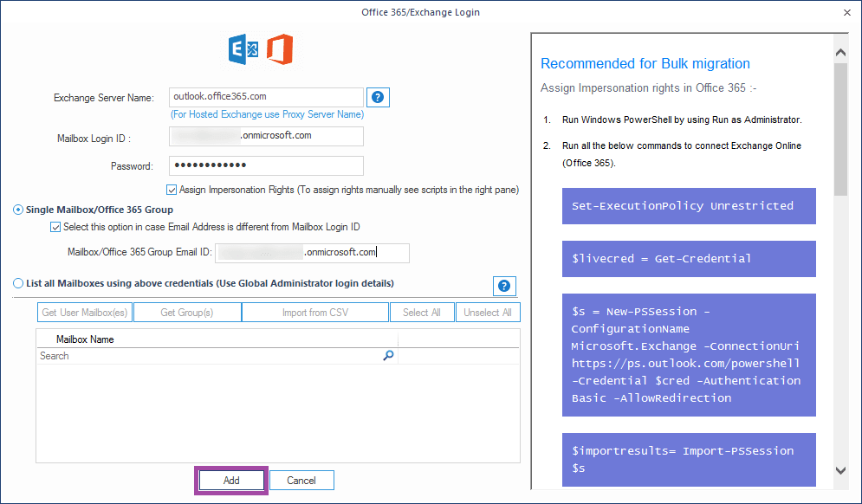Click the $livecred = Get-Credential command block
Image resolution: width=862 pixels, height=504 pixels.
pyautogui.click(x=689, y=259)
